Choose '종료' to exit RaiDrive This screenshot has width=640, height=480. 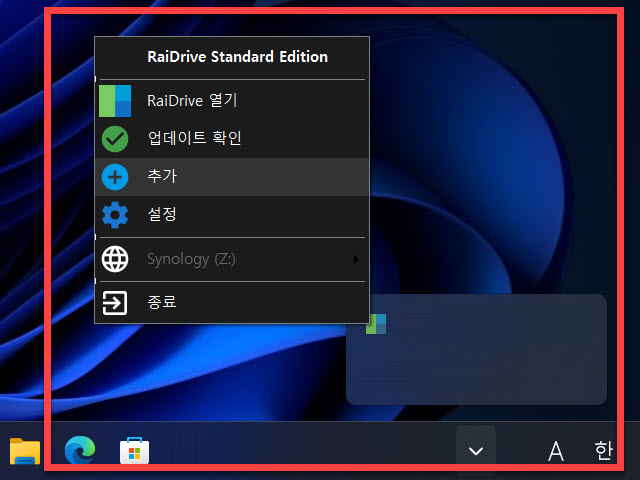pos(232,303)
